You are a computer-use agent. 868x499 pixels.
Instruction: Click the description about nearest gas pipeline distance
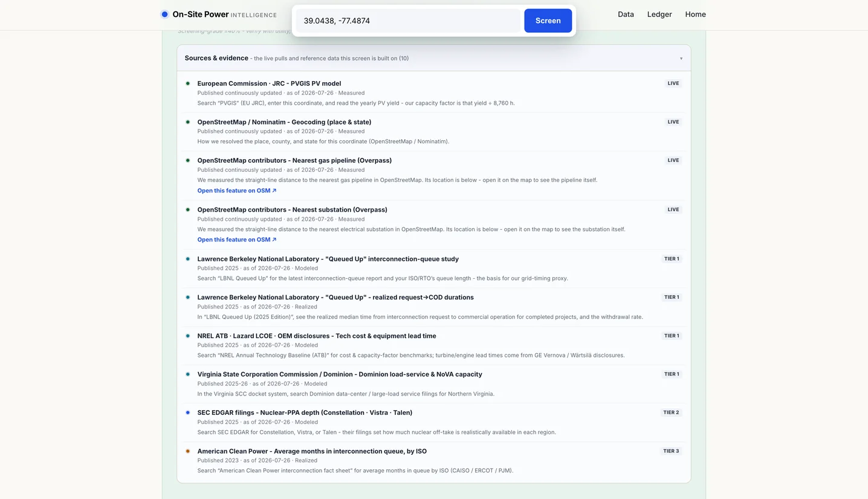coord(397,180)
